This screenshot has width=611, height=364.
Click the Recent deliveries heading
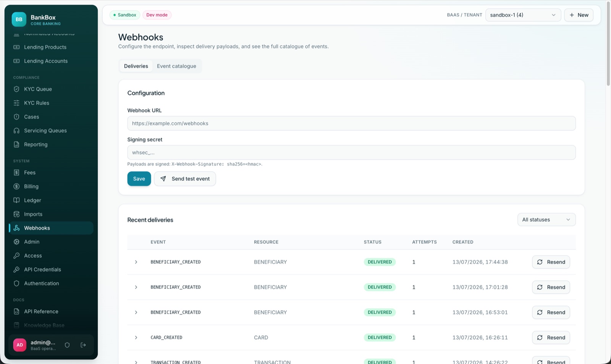150,220
